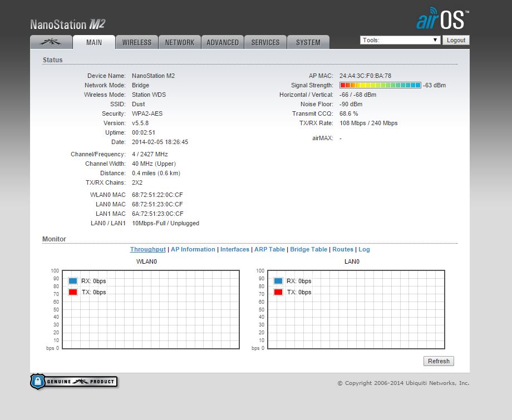Click the Wireless Mode value Station WDS
This screenshot has height=420, width=512.
[x=149, y=95]
